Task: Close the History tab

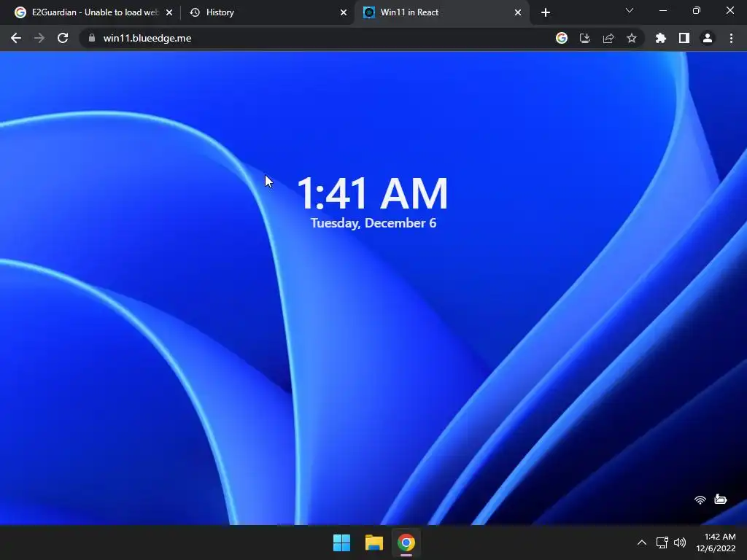Action: pos(344,12)
